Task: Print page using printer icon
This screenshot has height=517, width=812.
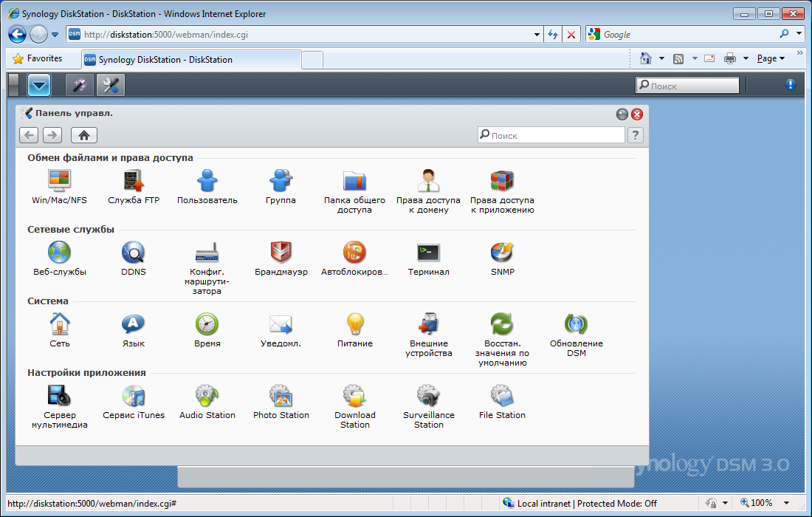Action: point(730,58)
